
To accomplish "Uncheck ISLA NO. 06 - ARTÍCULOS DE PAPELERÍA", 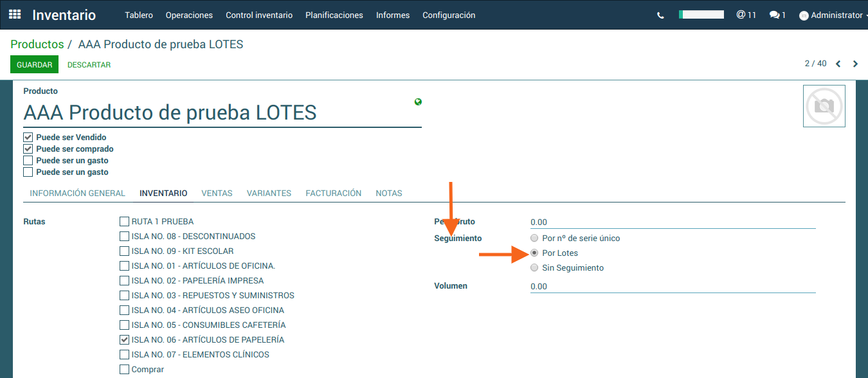I will 124,340.
